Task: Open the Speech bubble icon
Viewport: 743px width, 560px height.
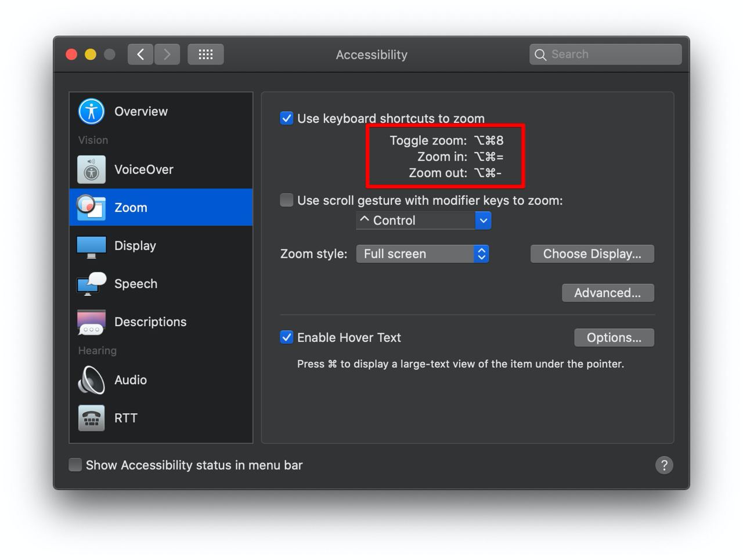Action: coord(91,284)
